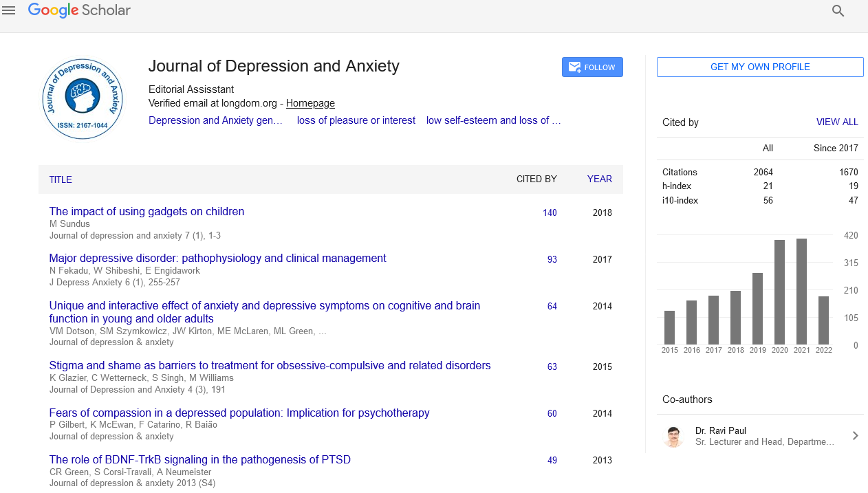Click the search magnifier icon

click(838, 10)
